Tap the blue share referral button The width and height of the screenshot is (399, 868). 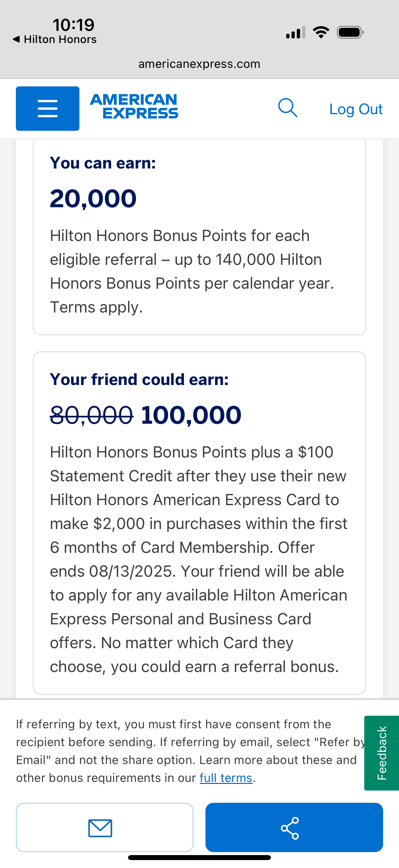pyautogui.click(x=294, y=828)
